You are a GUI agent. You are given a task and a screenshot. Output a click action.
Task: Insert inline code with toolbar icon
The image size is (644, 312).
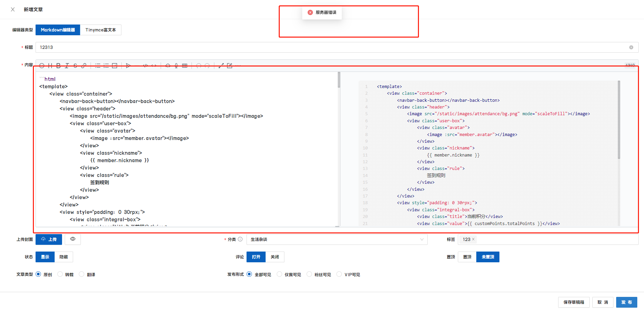coord(154,66)
